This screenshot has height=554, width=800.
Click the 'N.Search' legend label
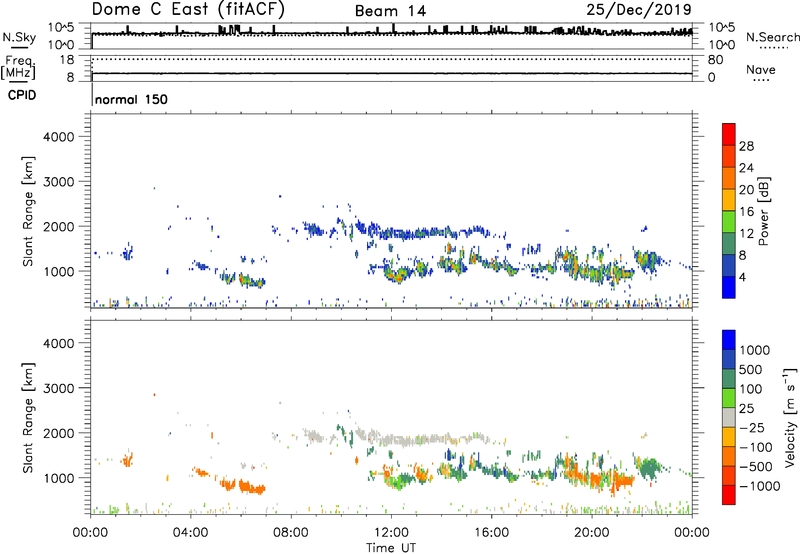tap(773, 37)
